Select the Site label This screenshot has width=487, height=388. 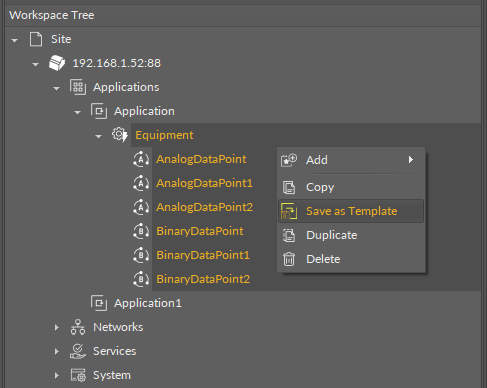pyautogui.click(x=61, y=39)
